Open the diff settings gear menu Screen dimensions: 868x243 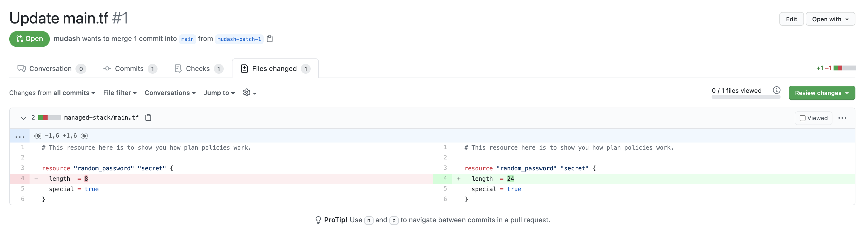pyautogui.click(x=249, y=93)
